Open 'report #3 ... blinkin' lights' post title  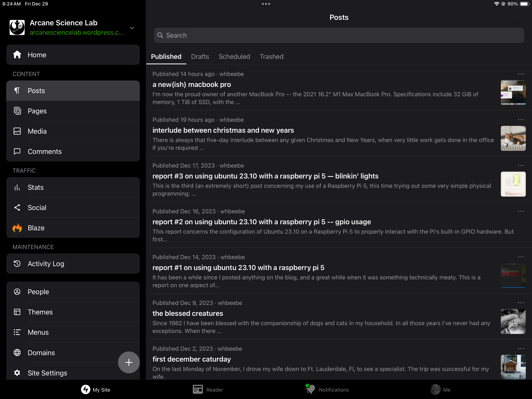pos(265,176)
